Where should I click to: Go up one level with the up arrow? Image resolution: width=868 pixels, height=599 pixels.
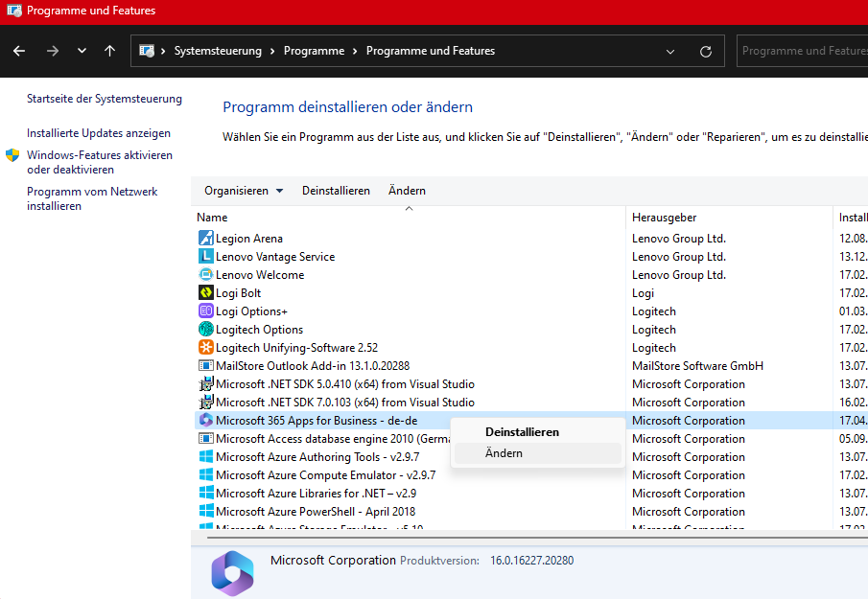click(x=109, y=51)
